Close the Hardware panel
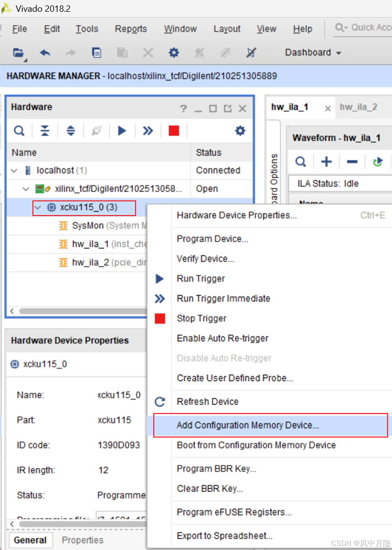The width and height of the screenshot is (392, 550). [x=242, y=108]
